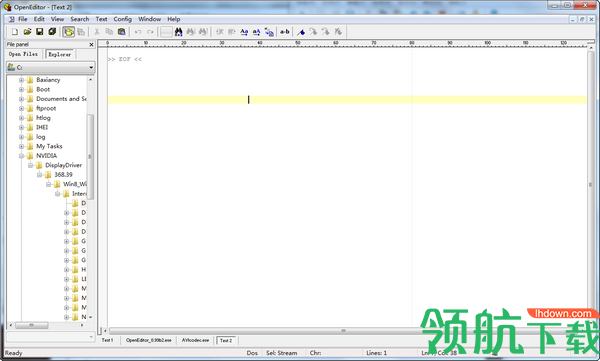
Task: Select the Text 2 document tab
Action: coord(226,340)
